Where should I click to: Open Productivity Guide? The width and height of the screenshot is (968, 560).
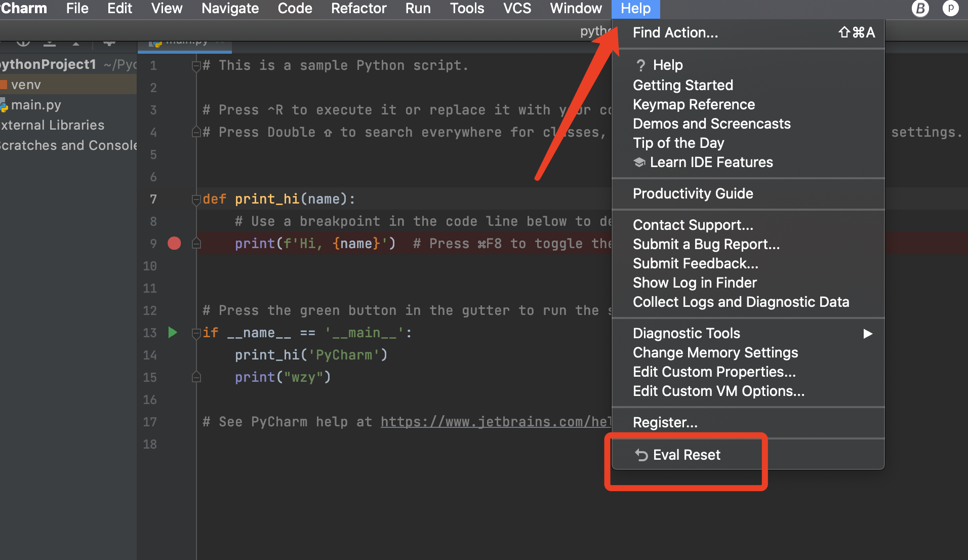pos(748,193)
